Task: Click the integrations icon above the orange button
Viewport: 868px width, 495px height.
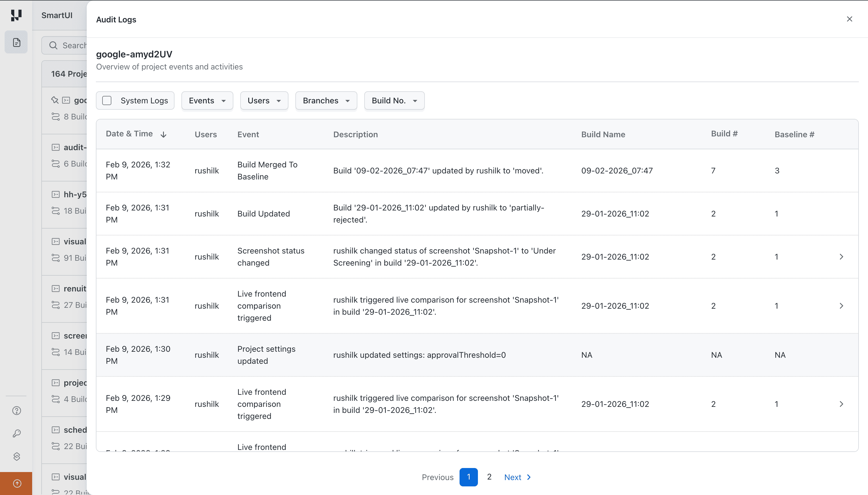Action: [16, 456]
